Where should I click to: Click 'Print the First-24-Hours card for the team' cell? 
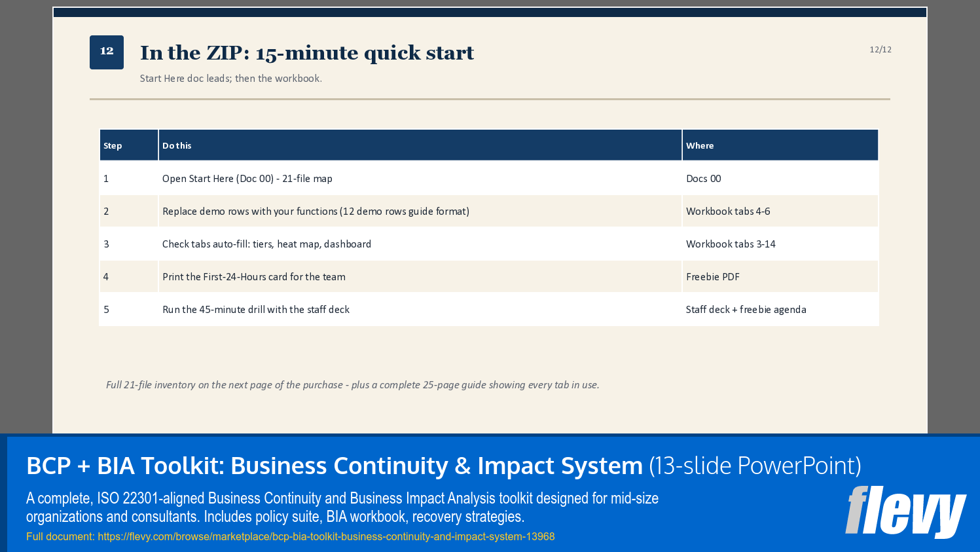point(420,276)
